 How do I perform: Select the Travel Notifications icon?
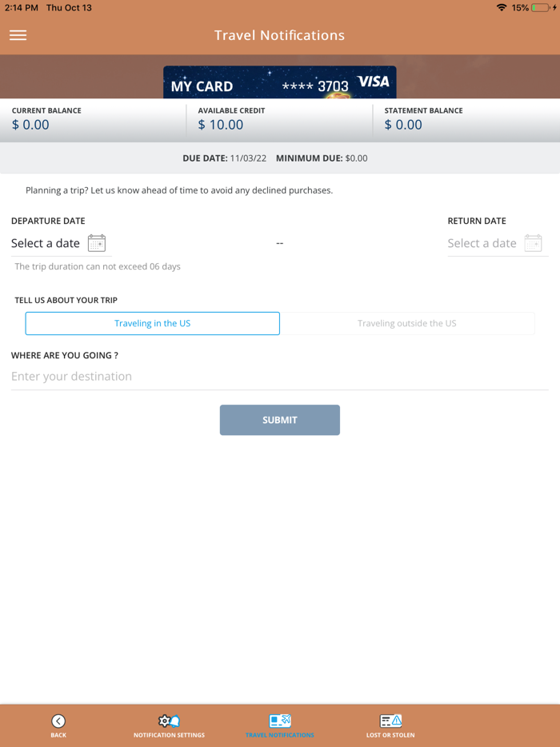[280, 721]
